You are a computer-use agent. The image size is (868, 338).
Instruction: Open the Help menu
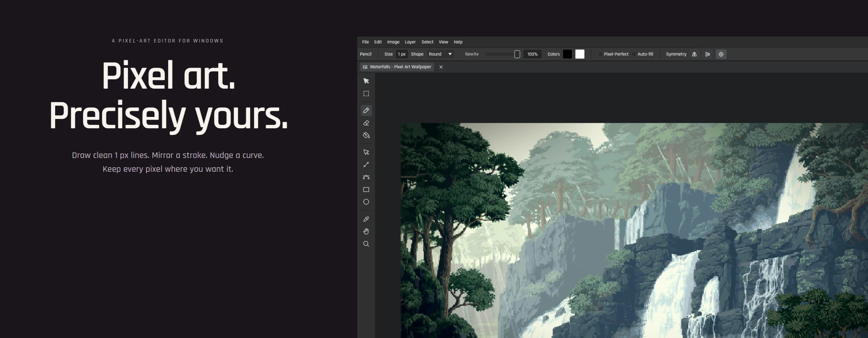coord(458,42)
